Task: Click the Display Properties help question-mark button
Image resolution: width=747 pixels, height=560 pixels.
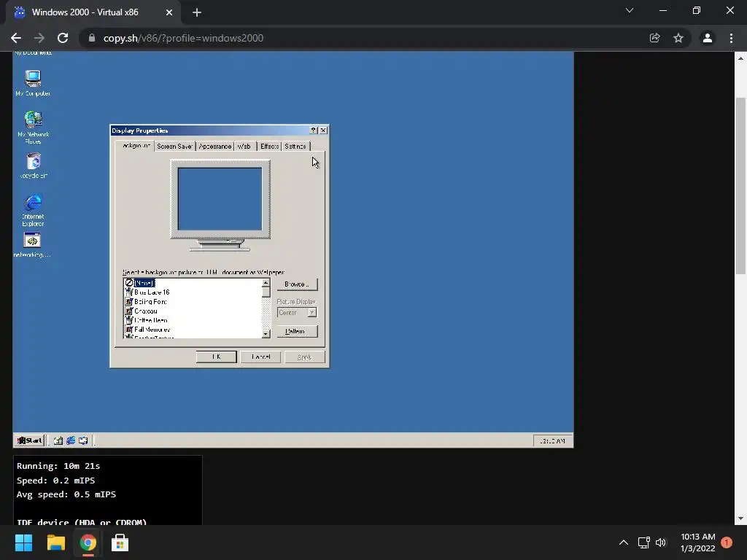Action: pos(314,131)
